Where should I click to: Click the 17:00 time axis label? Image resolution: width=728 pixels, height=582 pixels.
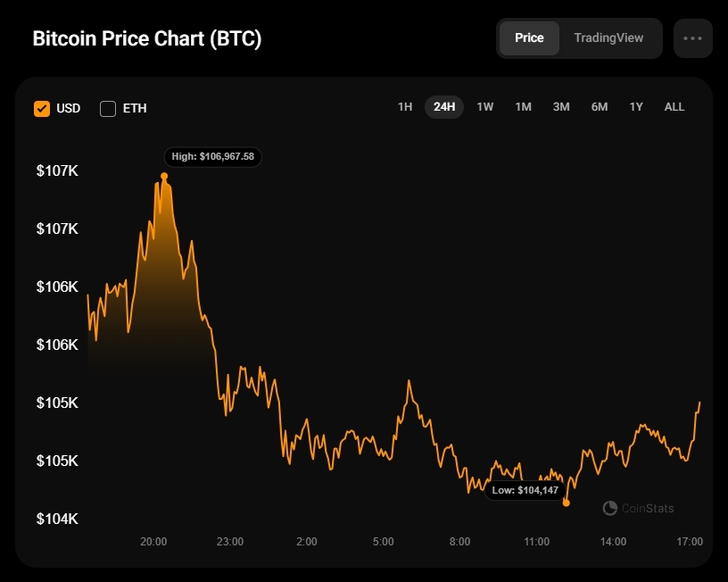[690, 542]
